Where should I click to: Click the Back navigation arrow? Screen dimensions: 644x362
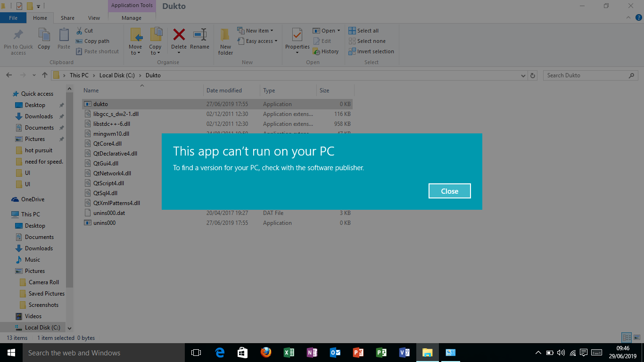coord(9,75)
